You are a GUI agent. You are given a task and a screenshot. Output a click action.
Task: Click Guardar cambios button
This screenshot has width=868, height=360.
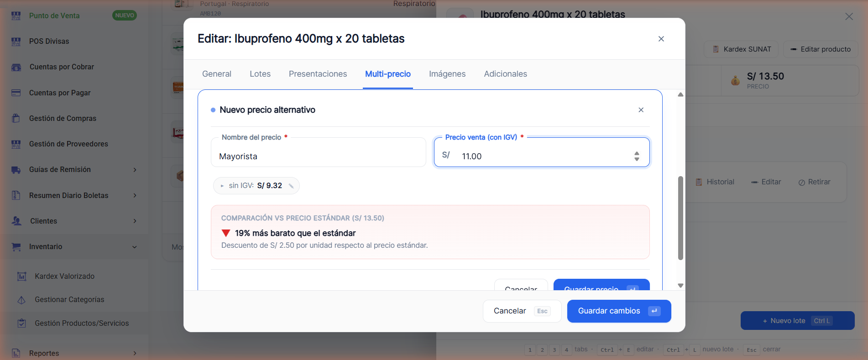pos(619,311)
